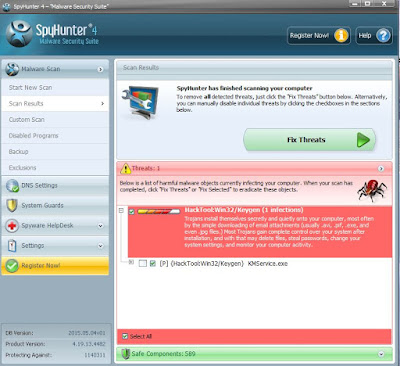Open Start New Scan in sidebar
The width and height of the screenshot is (400, 366).
pos(55,88)
